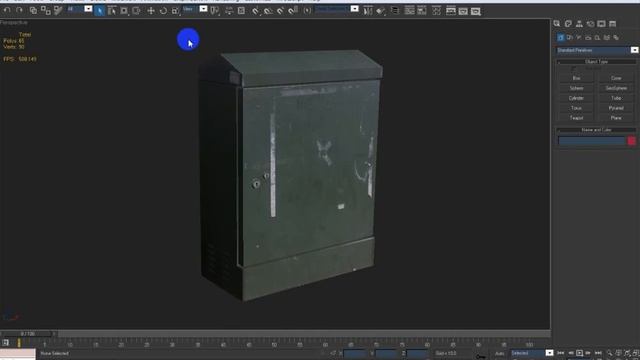Open the named selection sets dropdown
Viewport: 640px width, 360px height.
(x=354, y=9)
